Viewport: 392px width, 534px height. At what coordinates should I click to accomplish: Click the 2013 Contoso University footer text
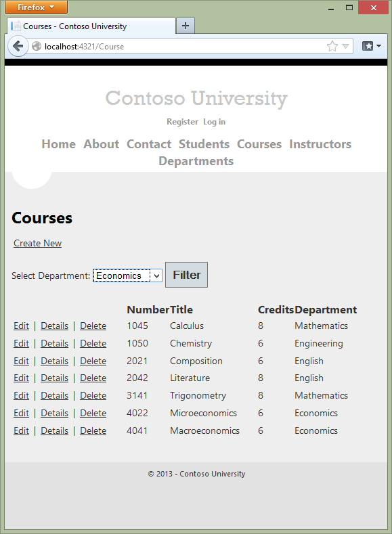[x=196, y=474]
